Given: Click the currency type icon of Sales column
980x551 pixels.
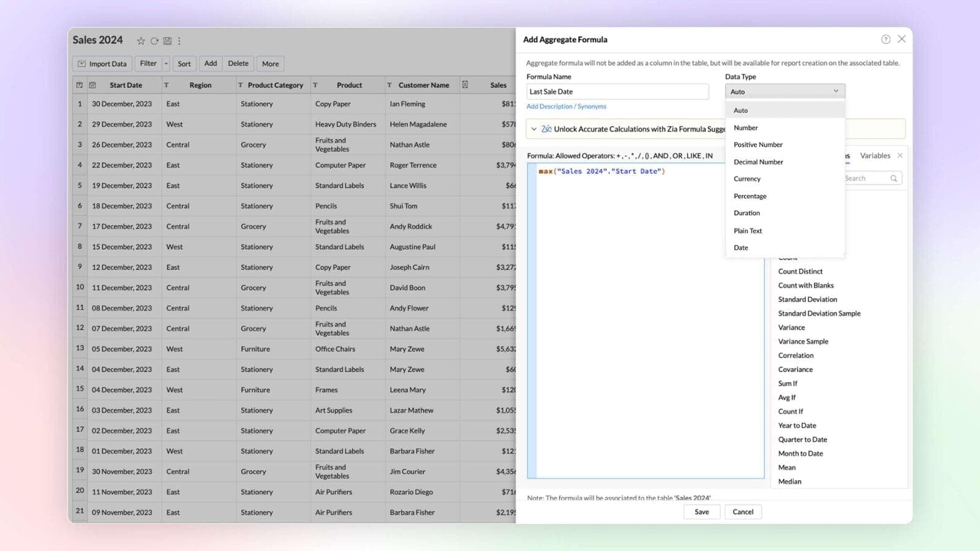Looking at the screenshot, I should (465, 85).
